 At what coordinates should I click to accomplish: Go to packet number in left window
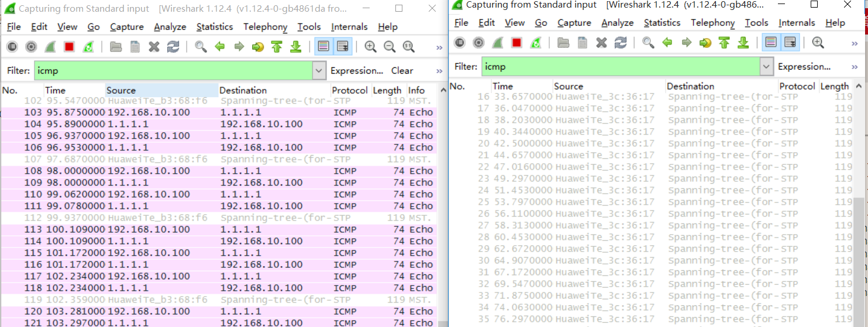[x=258, y=47]
